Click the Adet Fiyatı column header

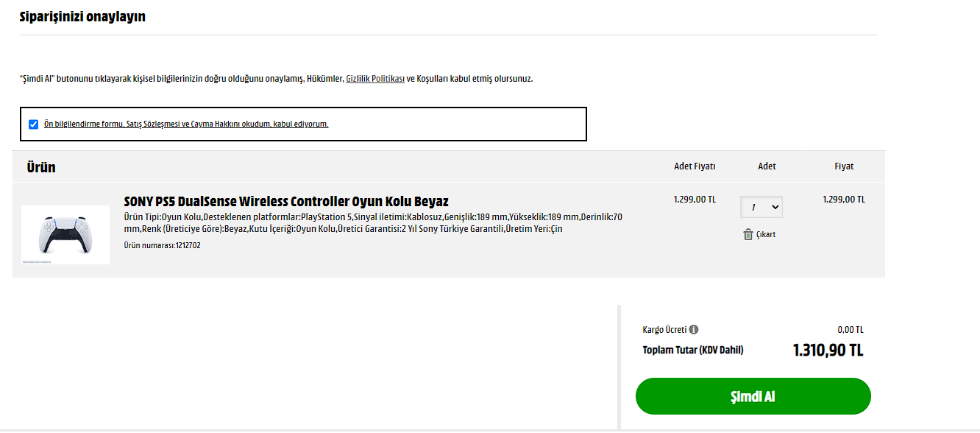click(695, 166)
